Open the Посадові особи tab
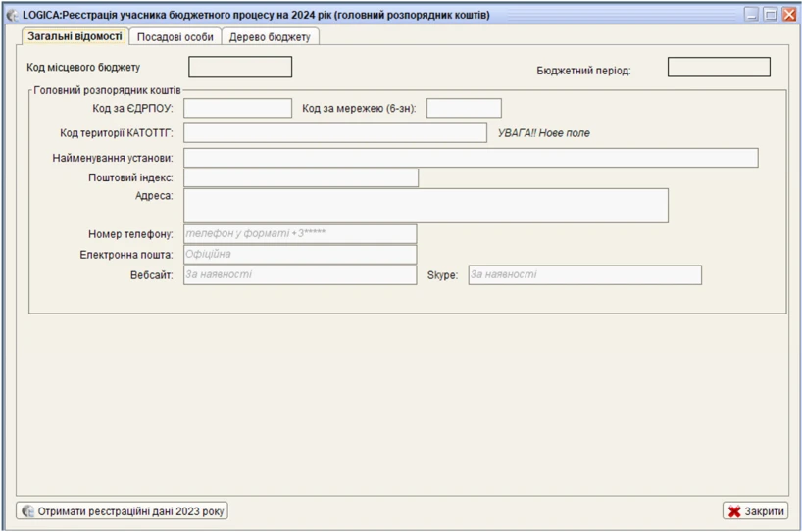Screen dimensions: 802x532 click(175, 37)
